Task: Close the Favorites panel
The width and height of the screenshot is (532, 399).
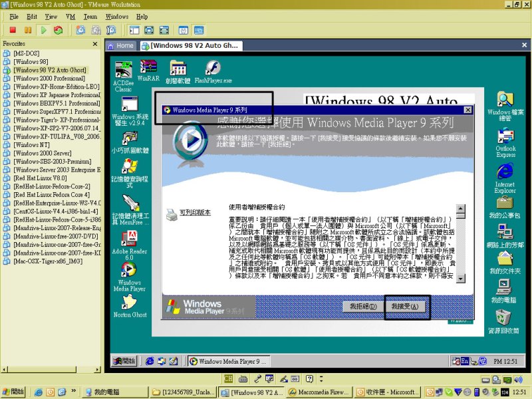Action: coord(95,44)
